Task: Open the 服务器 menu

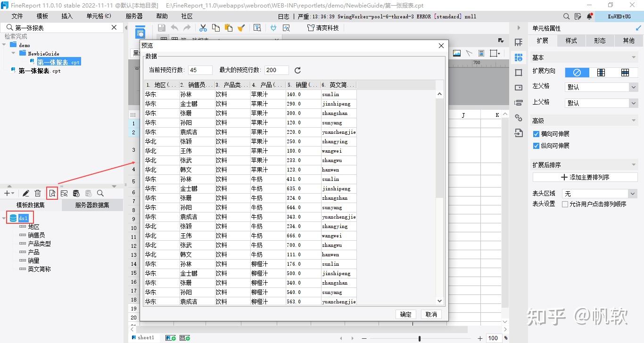Action: click(134, 16)
